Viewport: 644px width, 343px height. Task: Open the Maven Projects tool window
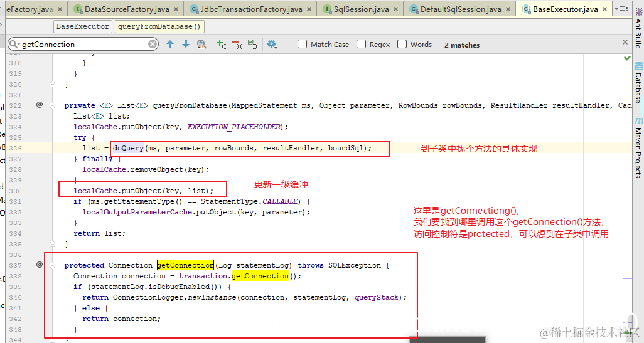638,148
